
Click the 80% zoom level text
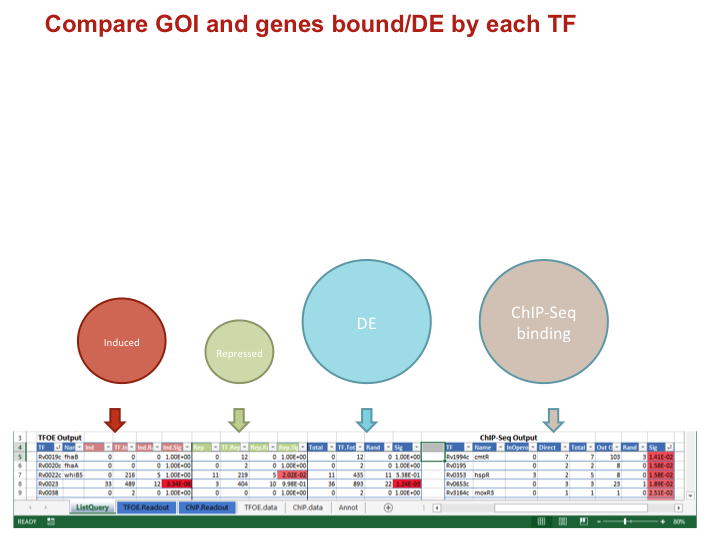tap(680, 521)
